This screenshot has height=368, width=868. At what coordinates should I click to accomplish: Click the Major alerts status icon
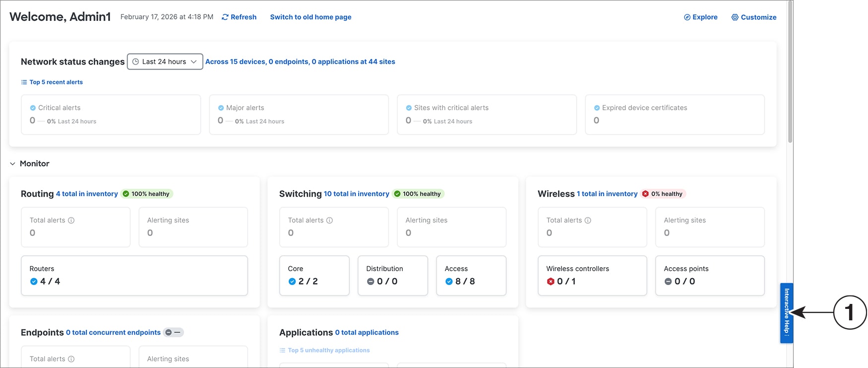click(221, 108)
